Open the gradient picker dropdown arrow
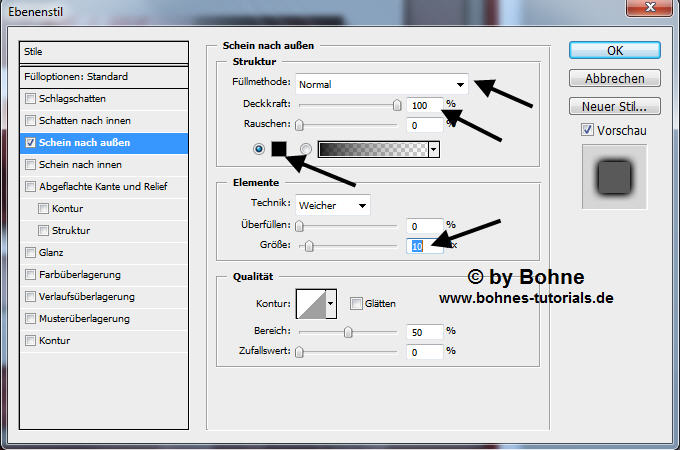The height and width of the screenshot is (450, 680). 434,149
